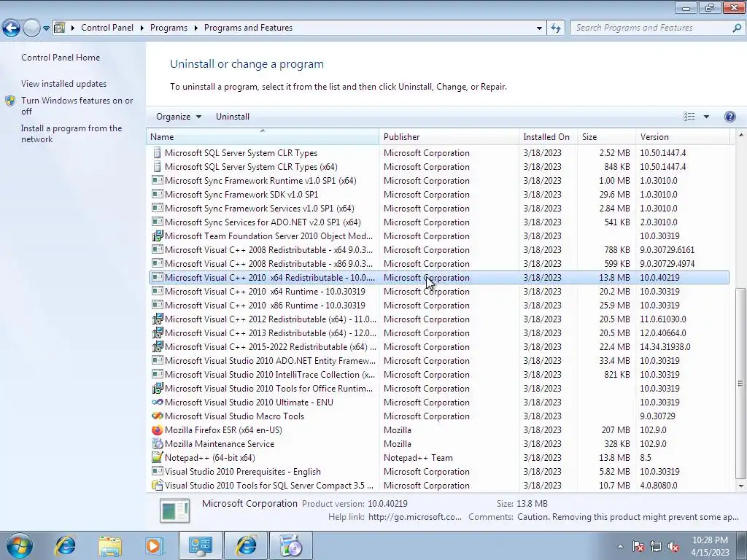The width and height of the screenshot is (747, 560).
Task: Open Windows Explorer folder from taskbar
Action: (110, 545)
